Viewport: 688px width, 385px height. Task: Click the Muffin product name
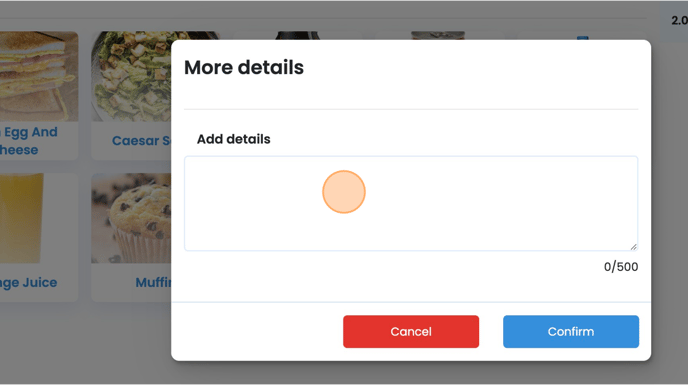click(x=153, y=282)
